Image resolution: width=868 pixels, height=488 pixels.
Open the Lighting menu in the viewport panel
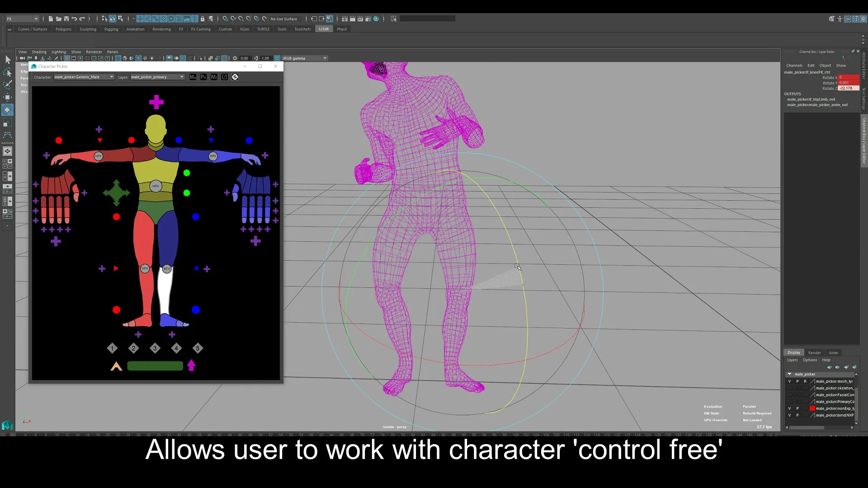[x=58, y=52]
